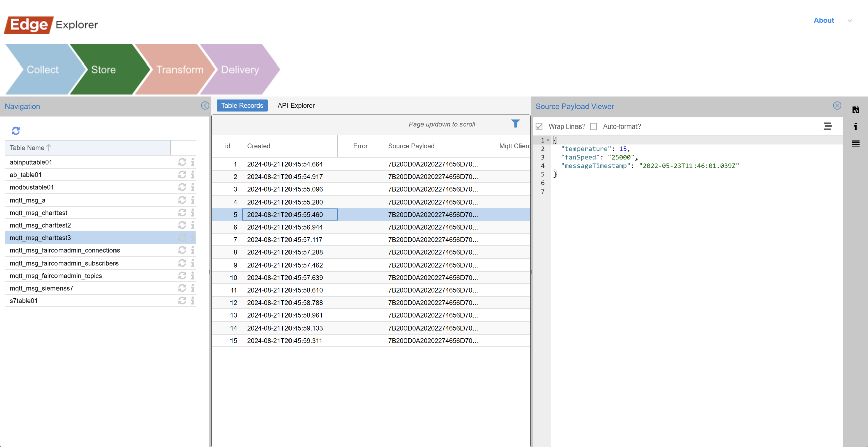868x447 pixels.
Task: Click the info icon in right sidebar
Action: coord(856,126)
